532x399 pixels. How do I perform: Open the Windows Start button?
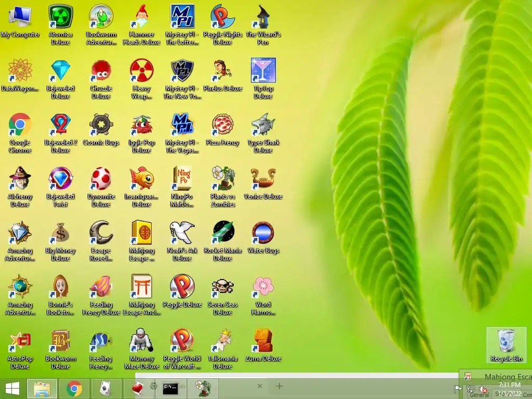click(x=12, y=389)
